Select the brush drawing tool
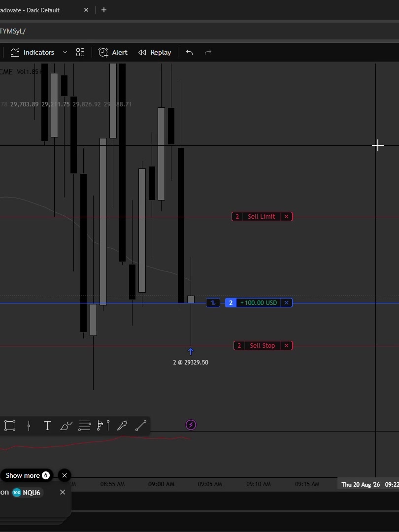This screenshot has width=399, height=532. 66,426
